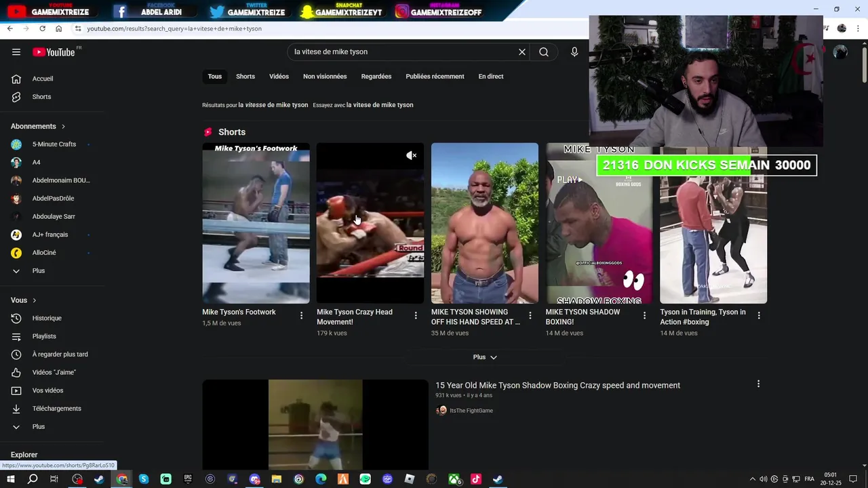Click the magnifier search button
This screenshot has width=868, height=488.
[x=544, y=52]
